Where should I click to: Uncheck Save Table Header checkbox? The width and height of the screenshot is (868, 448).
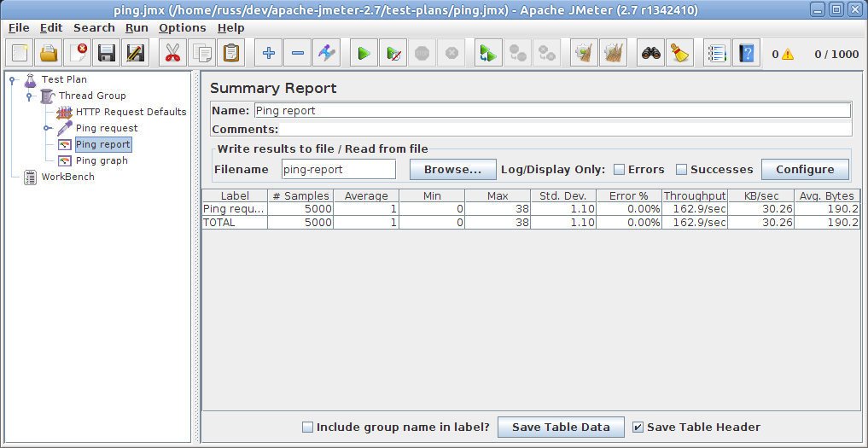(638, 427)
